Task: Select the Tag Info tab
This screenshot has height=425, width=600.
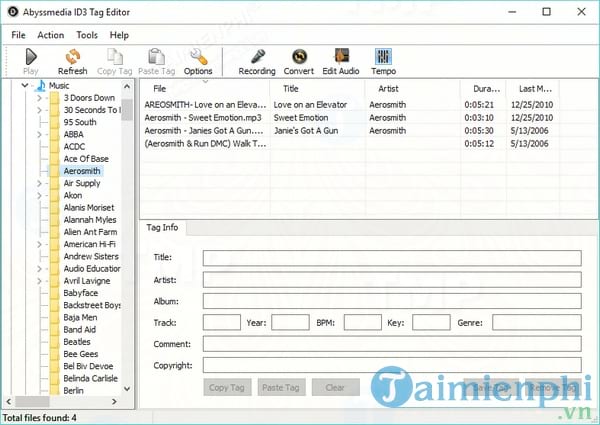Action: click(x=162, y=228)
